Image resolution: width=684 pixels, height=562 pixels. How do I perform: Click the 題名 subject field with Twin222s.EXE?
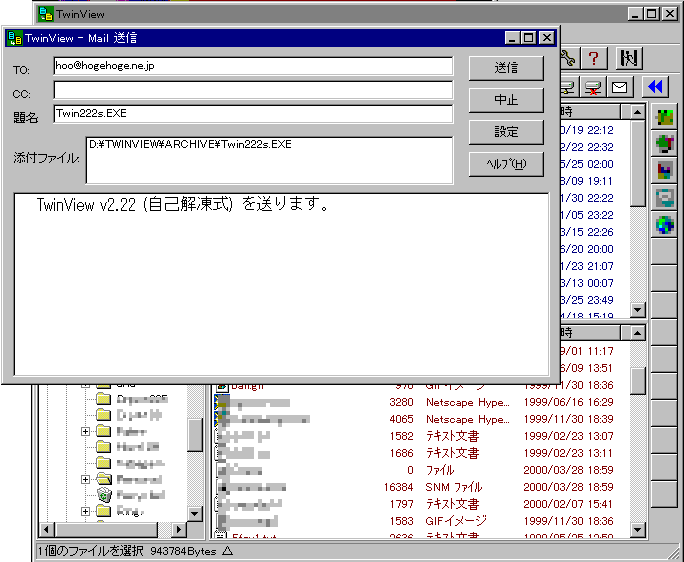point(253,113)
